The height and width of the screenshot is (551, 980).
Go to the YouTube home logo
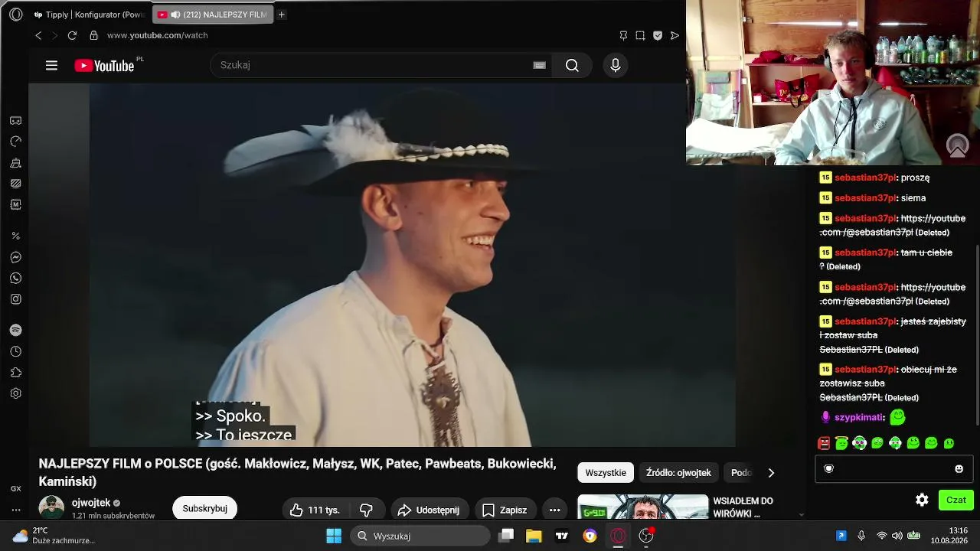click(x=104, y=66)
